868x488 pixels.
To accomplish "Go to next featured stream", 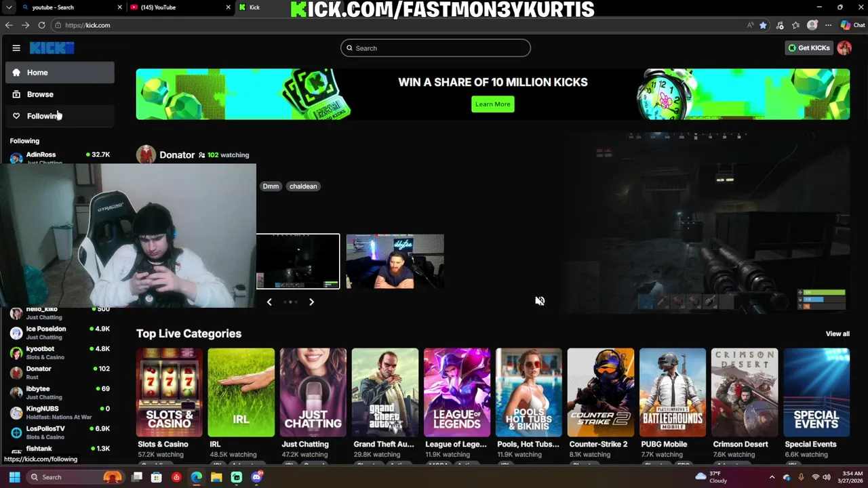I will pyautogui.click(x=311, y=302).
